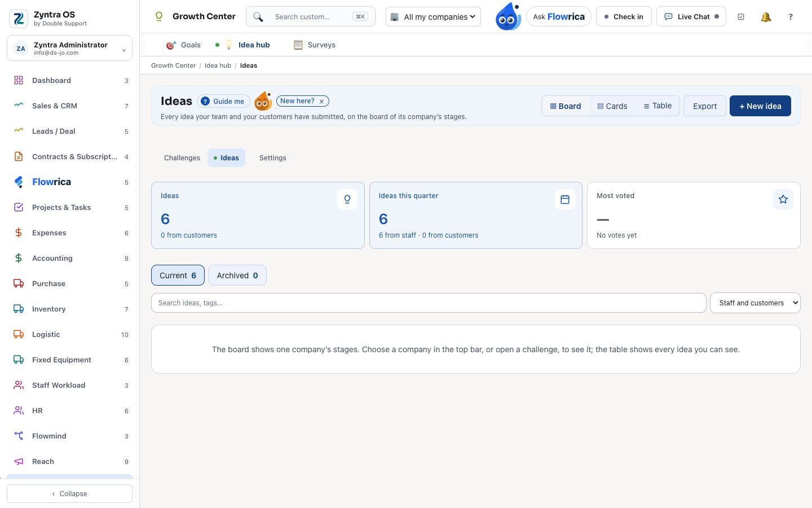Click the calendar icon on quarter card
This screenshot has height=508, width=812.
tap(565, 199)
